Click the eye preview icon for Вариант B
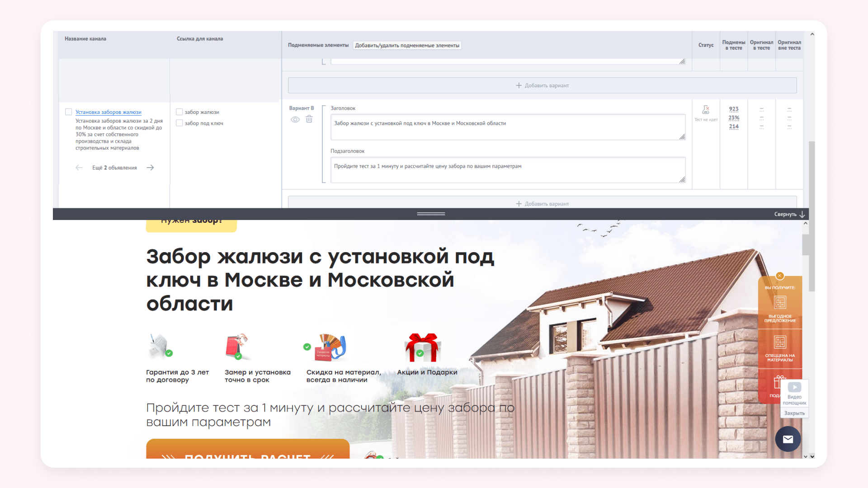The height and width of the screenshot is (488, 868). point(295,120)
